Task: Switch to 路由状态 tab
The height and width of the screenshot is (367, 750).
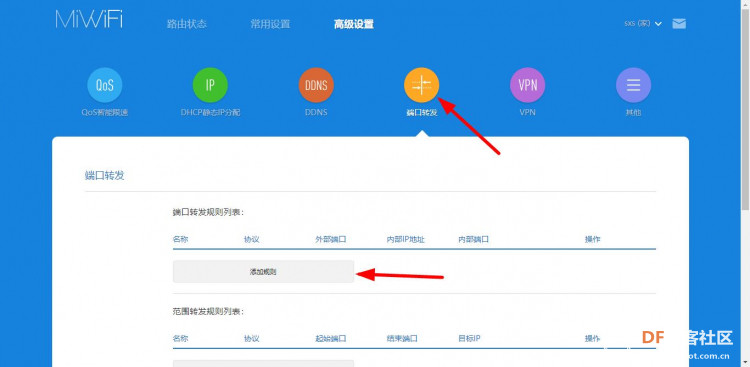Action: point(187,24)
